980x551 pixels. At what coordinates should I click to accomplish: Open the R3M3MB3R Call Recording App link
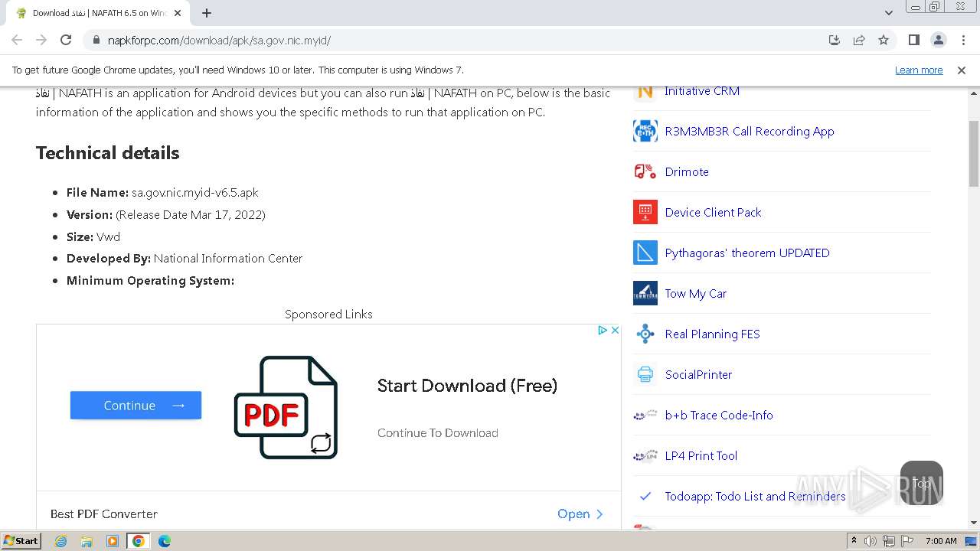click(x=750, y=132)
